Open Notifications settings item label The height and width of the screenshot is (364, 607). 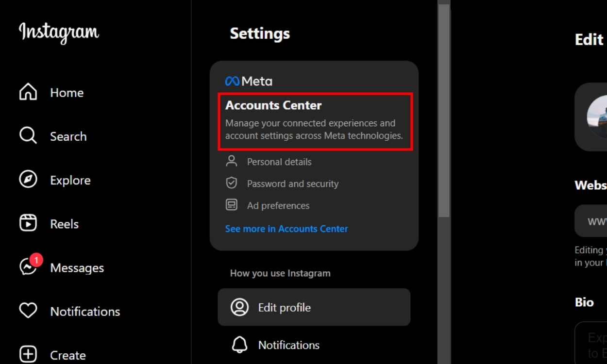[x=289, y=345]
